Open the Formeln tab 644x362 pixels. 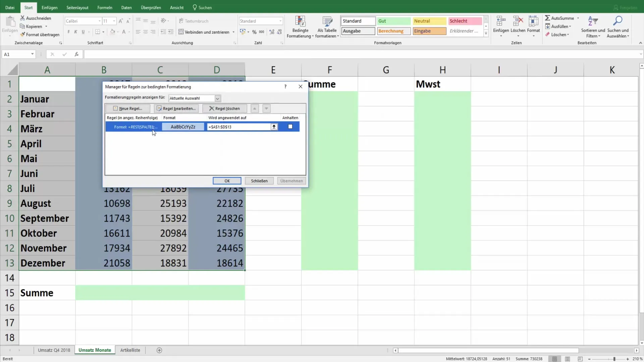pos(105,7)
